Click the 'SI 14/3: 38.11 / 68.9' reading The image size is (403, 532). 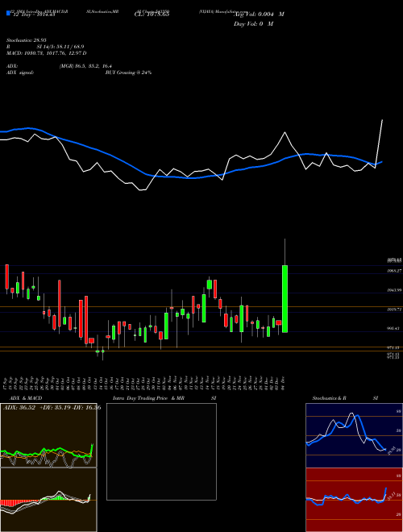[60, 47]
